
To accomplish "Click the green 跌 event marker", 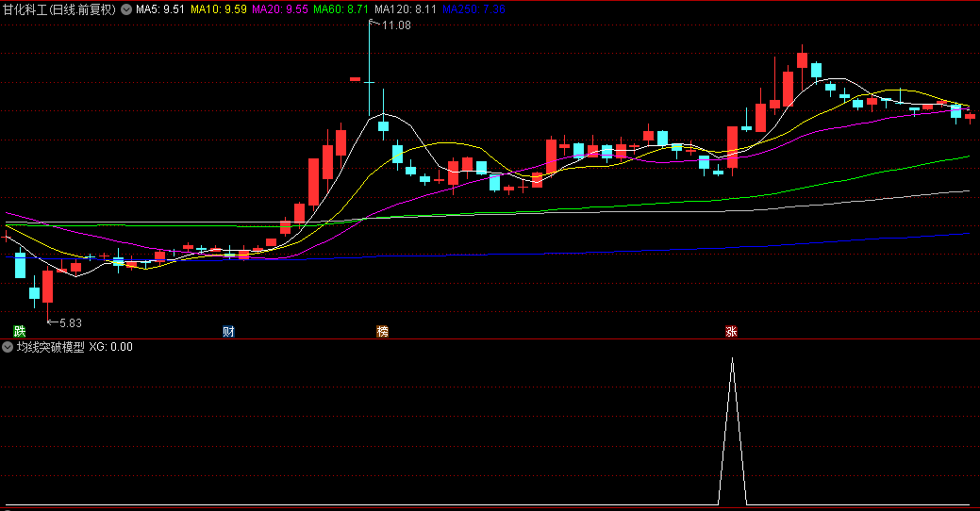I will point(20,331).
